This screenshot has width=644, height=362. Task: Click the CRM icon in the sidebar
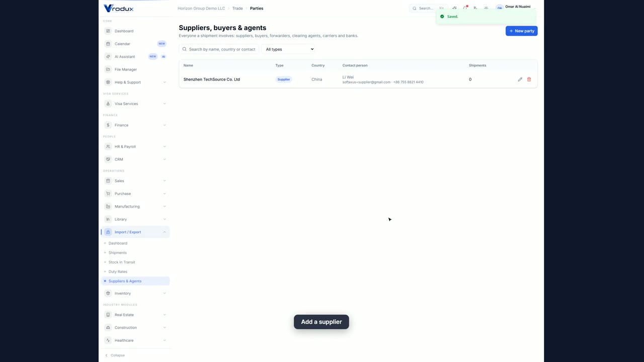coord(108,159)
